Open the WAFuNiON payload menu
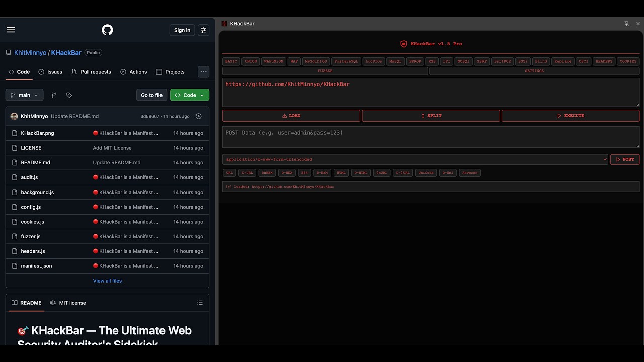 [274, 61]
